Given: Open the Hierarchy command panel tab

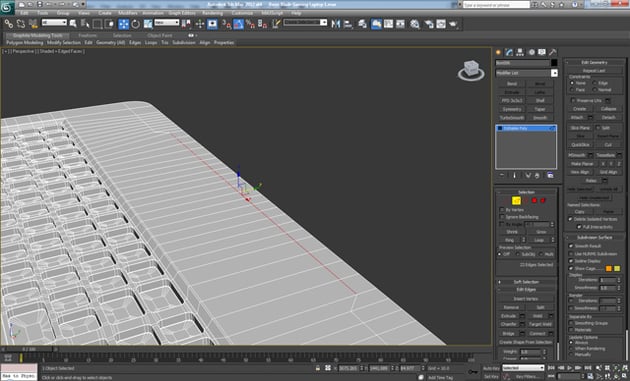Looking at the screenshot, I should (x=520, y=52).
